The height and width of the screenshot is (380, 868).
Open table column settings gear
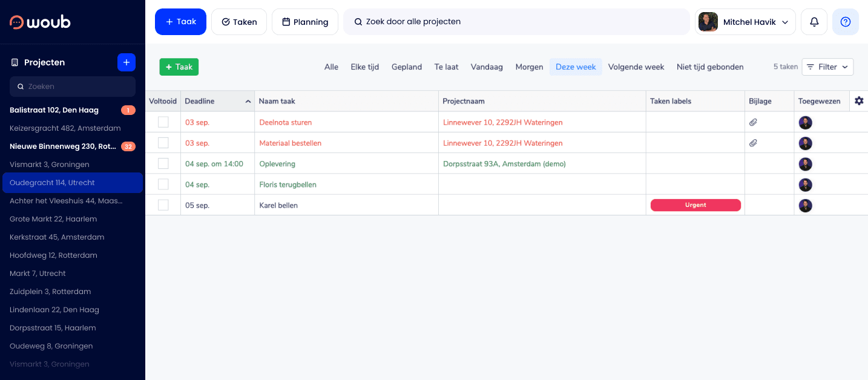pos(859,101)
